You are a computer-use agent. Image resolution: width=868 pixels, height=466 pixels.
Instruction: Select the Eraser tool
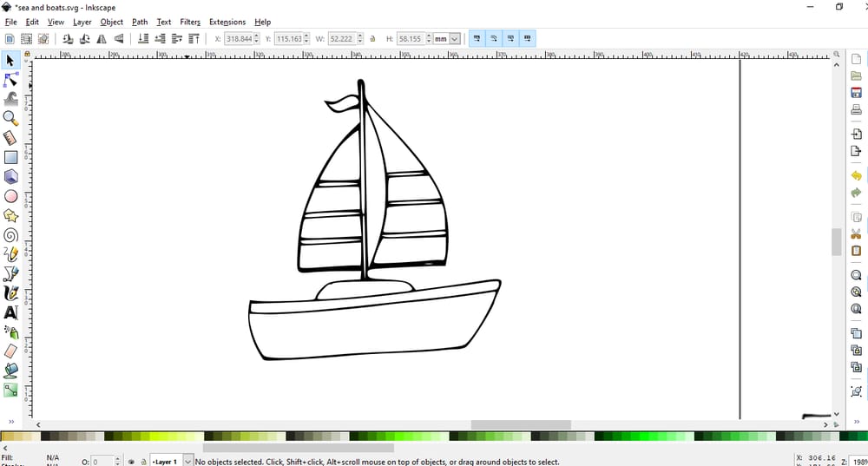coord(10,351)
